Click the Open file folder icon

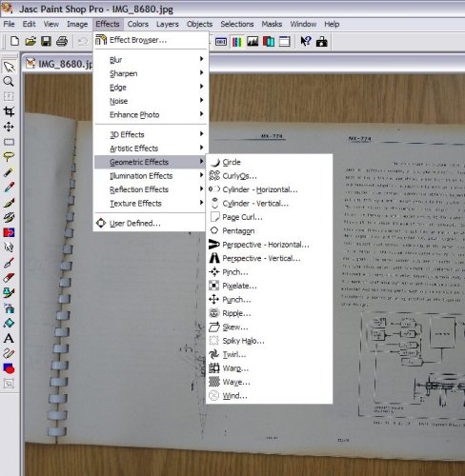click(x=30, y=41)
